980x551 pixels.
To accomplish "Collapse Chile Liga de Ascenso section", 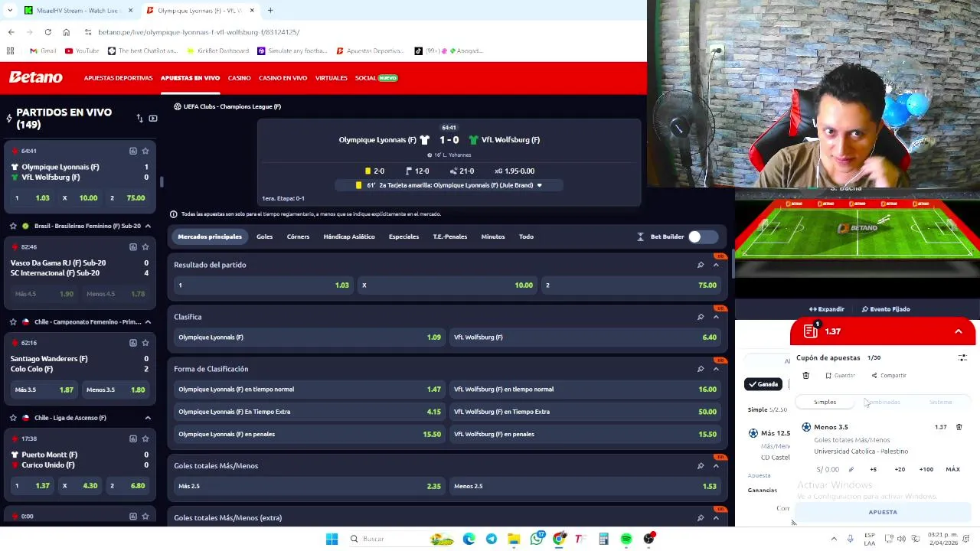I will [148, 418].
